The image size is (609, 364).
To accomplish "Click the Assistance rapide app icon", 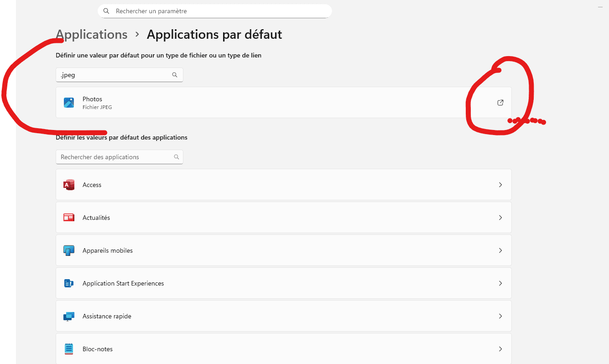I will coord(69,316).
